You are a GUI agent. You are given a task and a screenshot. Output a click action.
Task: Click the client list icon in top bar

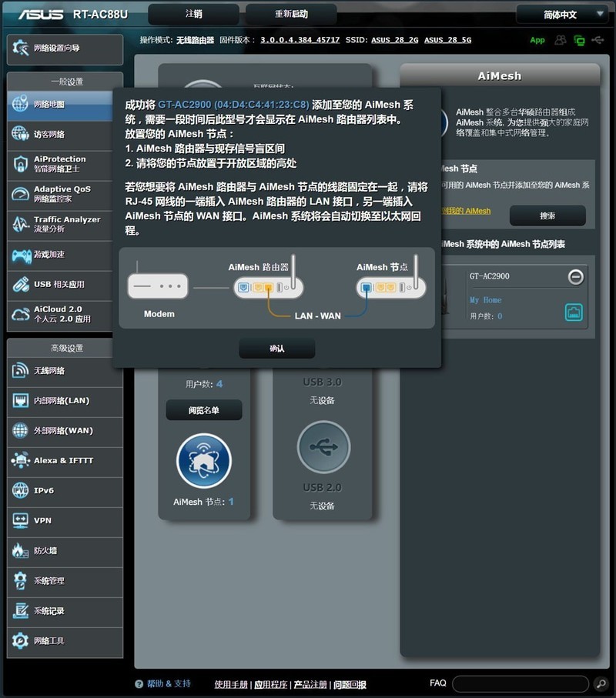[560, 40]
